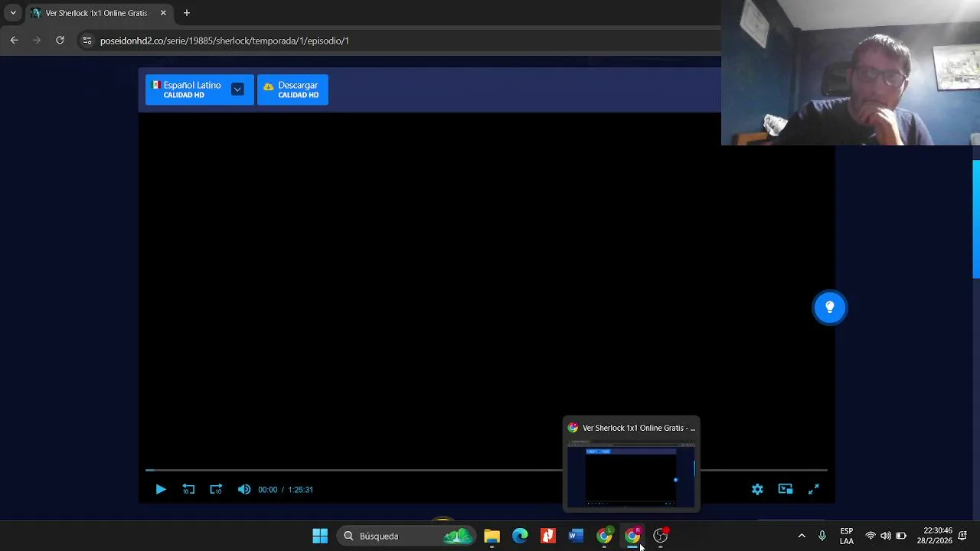Open Microsoft Word from taskbar

pos(576,536)
